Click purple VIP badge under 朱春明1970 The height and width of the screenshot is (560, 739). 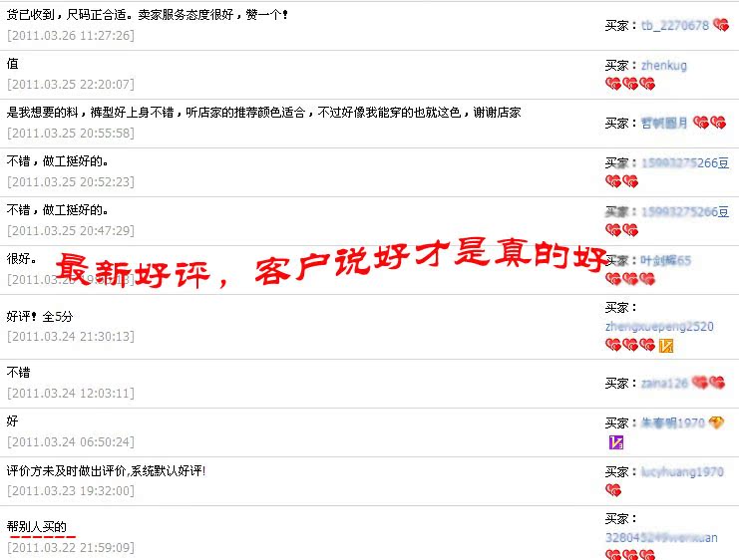coord(616,442)
